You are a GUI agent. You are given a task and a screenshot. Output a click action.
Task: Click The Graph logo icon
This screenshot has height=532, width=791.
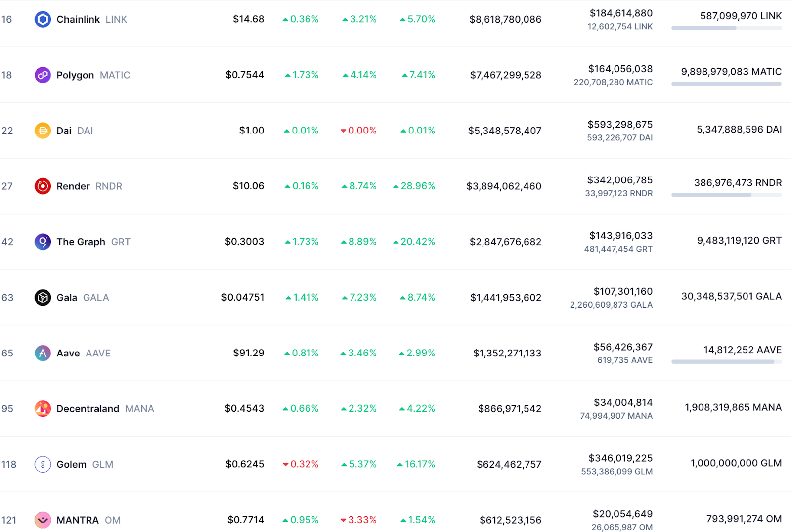tap(43, 242)
